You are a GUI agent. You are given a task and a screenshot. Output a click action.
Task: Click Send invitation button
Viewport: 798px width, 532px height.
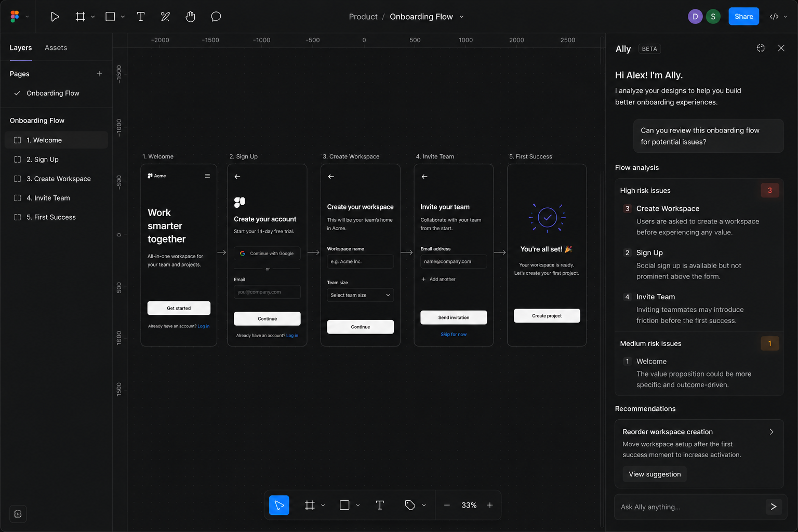point(454,317)
